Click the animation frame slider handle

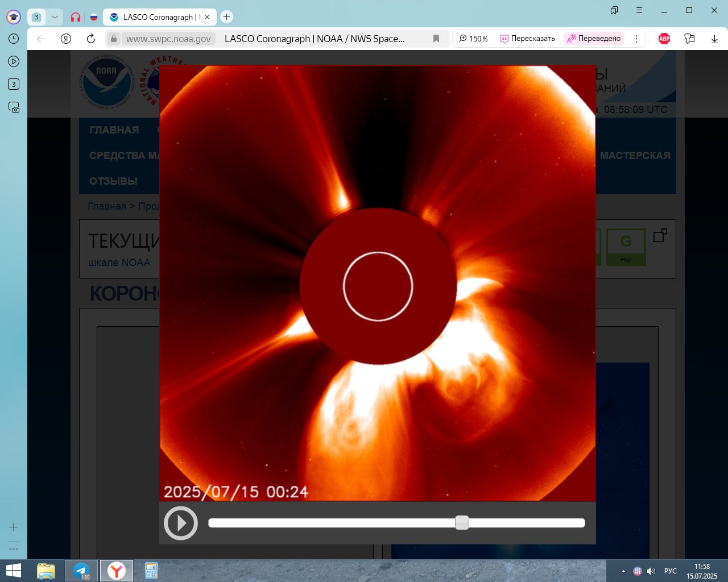click(462, 523)
